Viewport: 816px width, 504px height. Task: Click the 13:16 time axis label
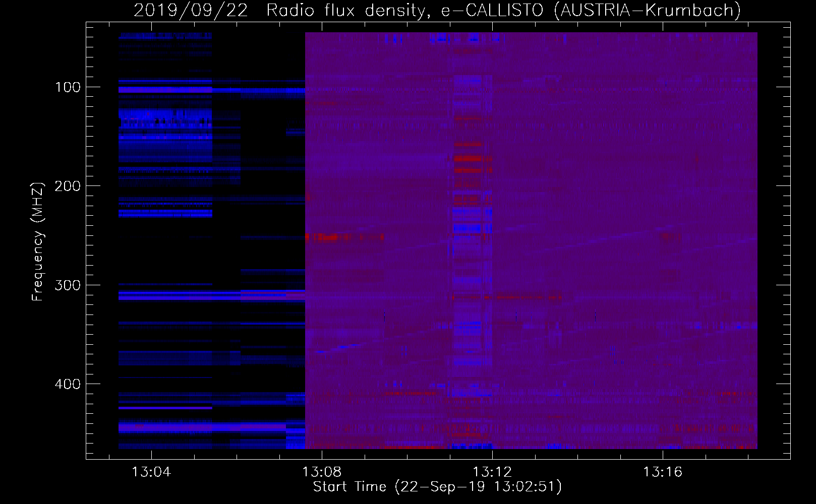click(x=662, y=472)
